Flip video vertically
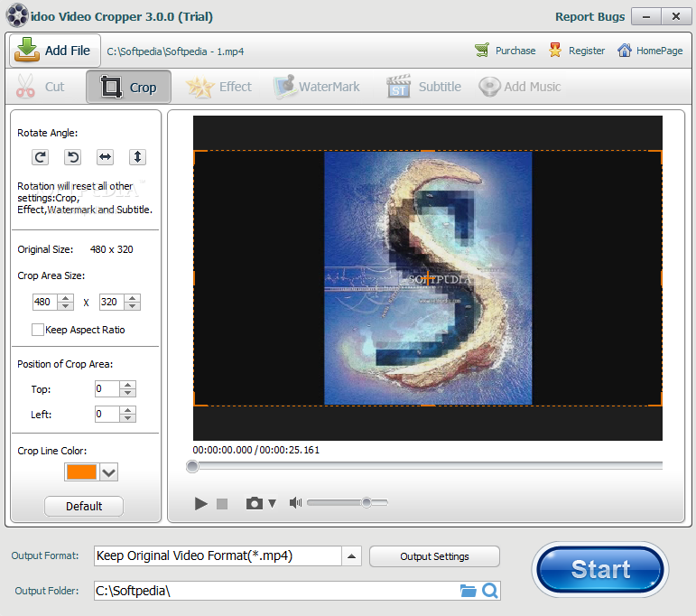Image resolution: width=696 pixels, height=616 pixels. tap(137, 157)
